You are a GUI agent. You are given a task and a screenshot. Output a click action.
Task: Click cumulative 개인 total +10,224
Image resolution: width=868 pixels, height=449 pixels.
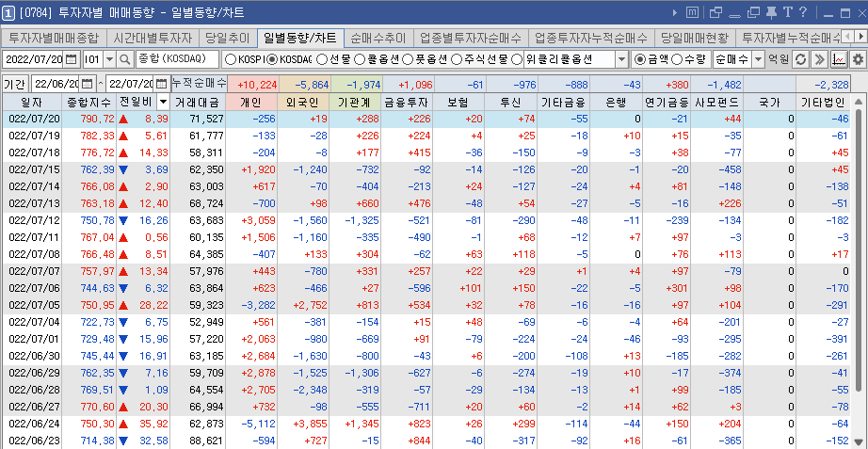coord(256,84)
